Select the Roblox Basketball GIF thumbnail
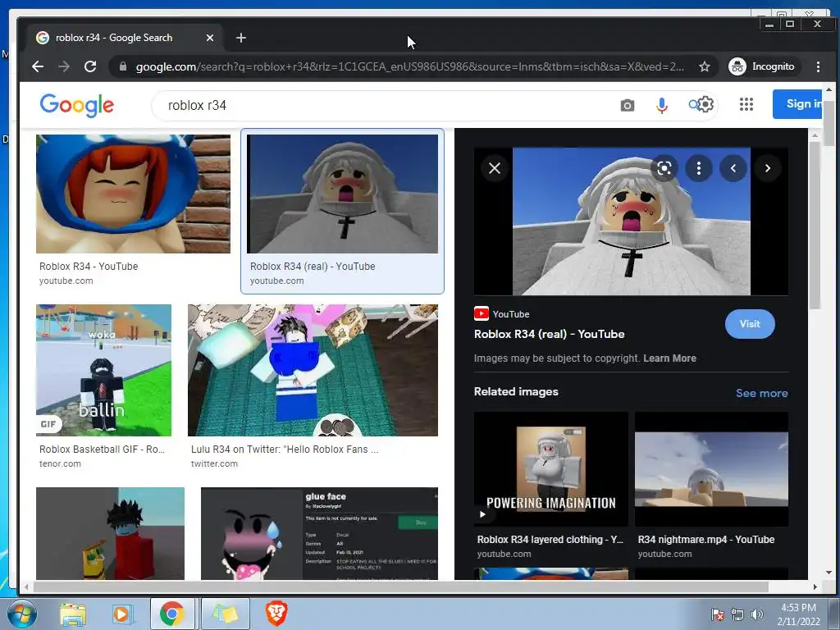 [x=104, y=370]
